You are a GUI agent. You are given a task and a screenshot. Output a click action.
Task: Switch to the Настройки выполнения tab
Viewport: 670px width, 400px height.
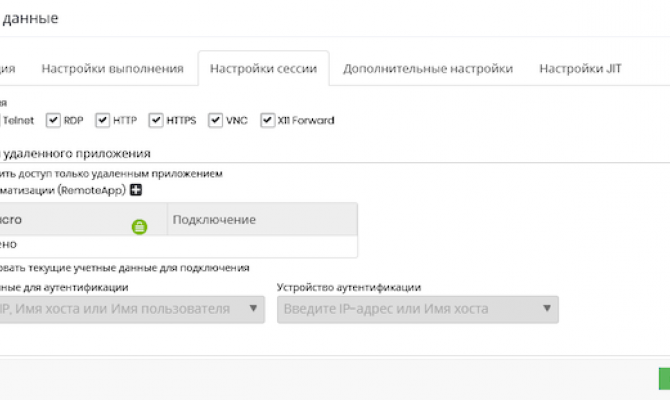coord(112,69)
